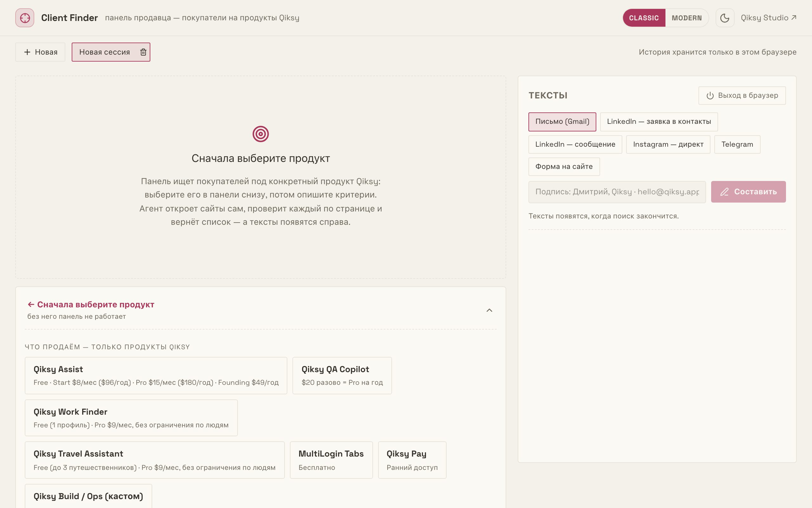Click the Подпись signature input field

(617, 192)
